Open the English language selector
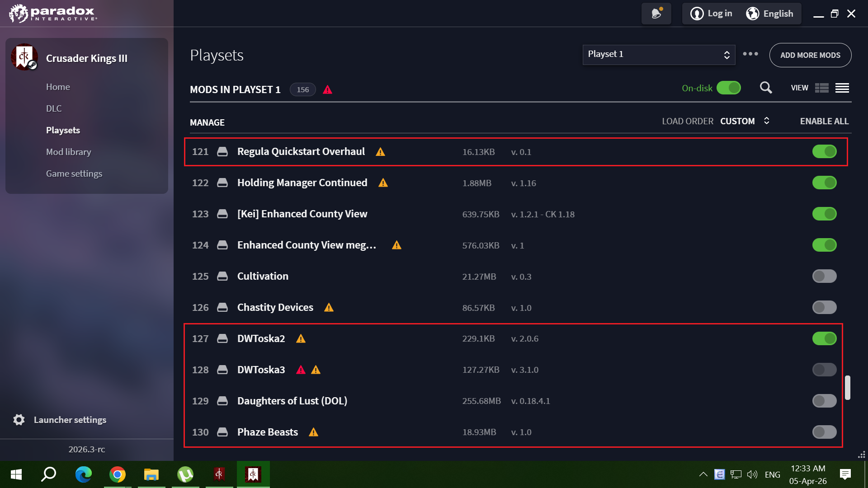Image resolution: width=868 pixels, height=488 pixels. (x=770, y=14)
